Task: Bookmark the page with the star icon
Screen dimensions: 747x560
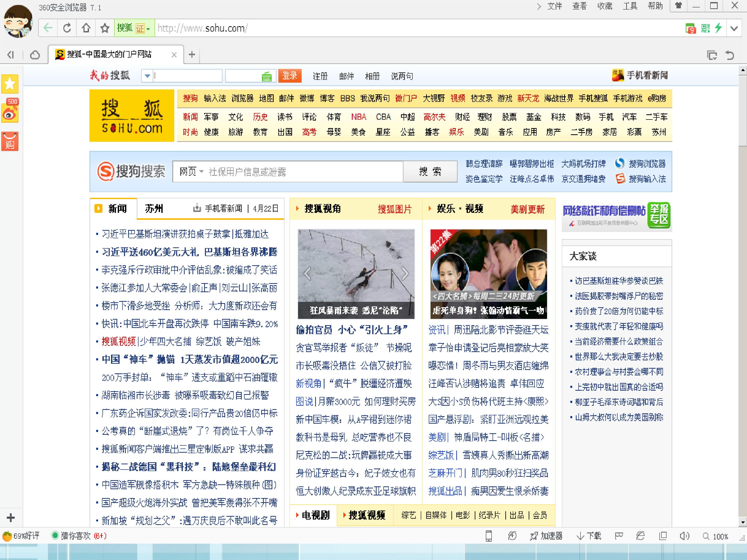Action: (x=105, y=28)
